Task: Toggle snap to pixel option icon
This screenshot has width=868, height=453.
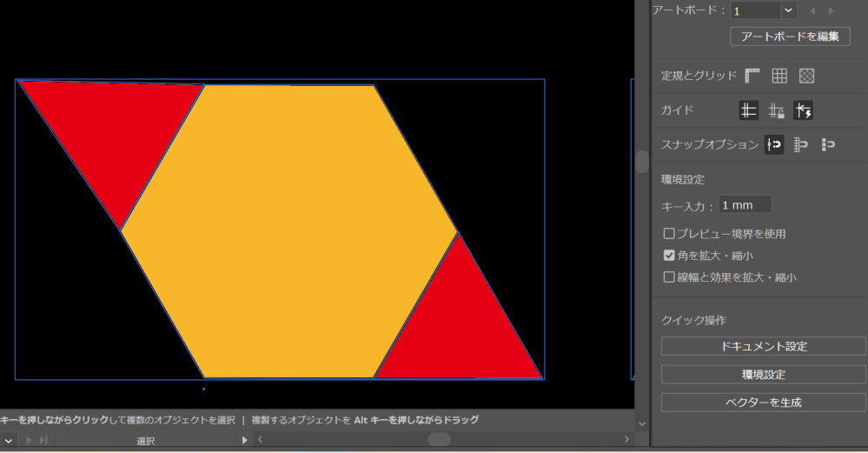Action: pos(828,145)
